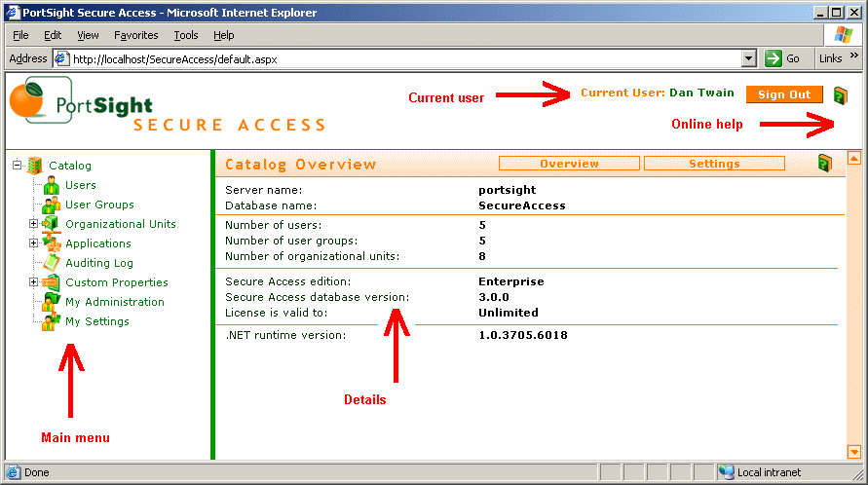Expand the Custom Properties node
Screen dimensions: 868x485
click(x=33, y=281)
